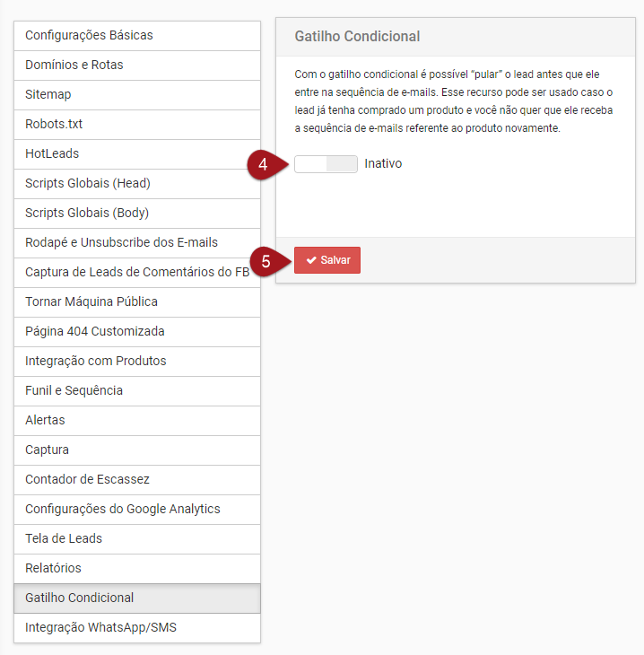Select Sitemap in the sidebar
Viewport: 644px width, 655px height.
point(48,95)
